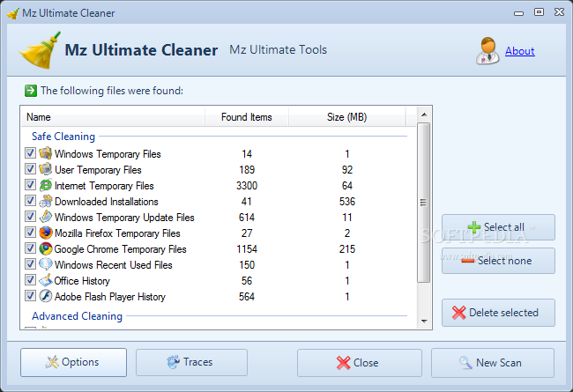Uncheck Internet Temporary Files checkbox
Screen dimensions: 573x392
click(30, 185)
